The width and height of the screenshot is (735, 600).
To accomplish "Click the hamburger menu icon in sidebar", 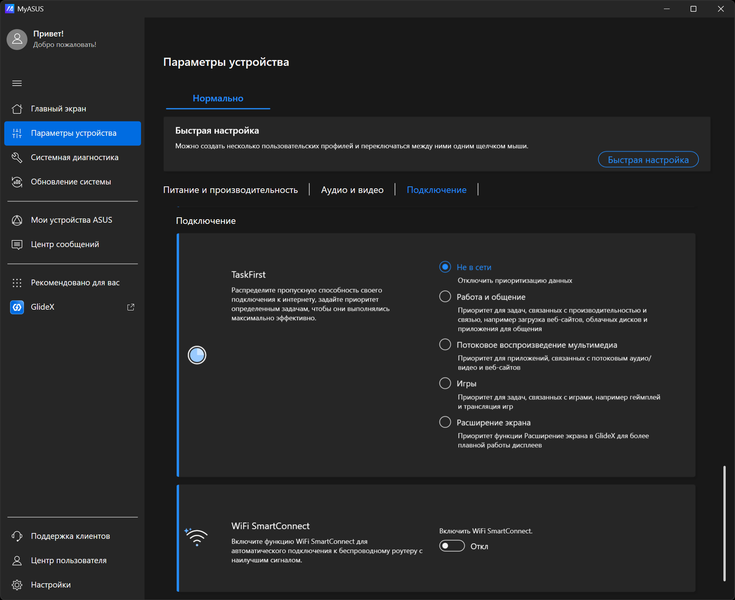I will (x=17, y=83).
